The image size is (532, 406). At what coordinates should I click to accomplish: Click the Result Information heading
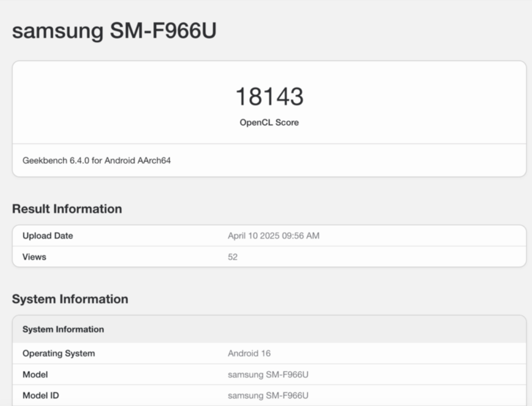click(67, 209)
